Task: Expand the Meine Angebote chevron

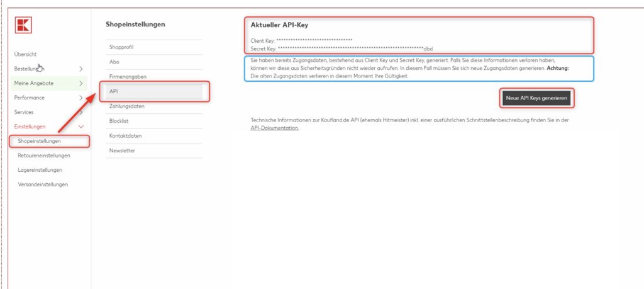Action: click(x=81, y=84)
